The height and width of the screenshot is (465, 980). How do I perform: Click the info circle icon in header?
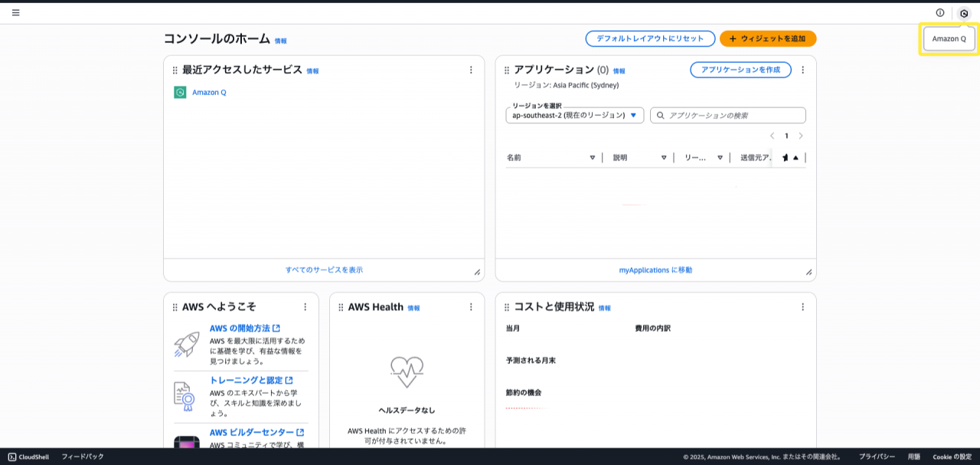[x=940, y=12]
